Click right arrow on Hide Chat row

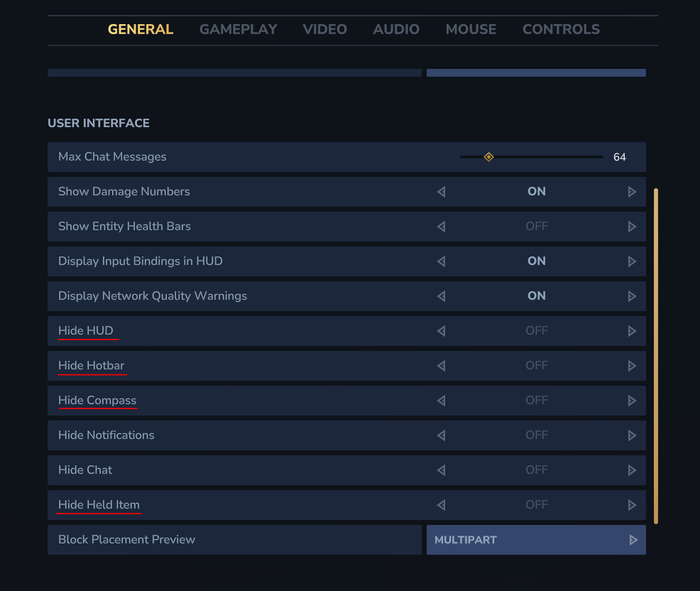click(x=632, y=470)
